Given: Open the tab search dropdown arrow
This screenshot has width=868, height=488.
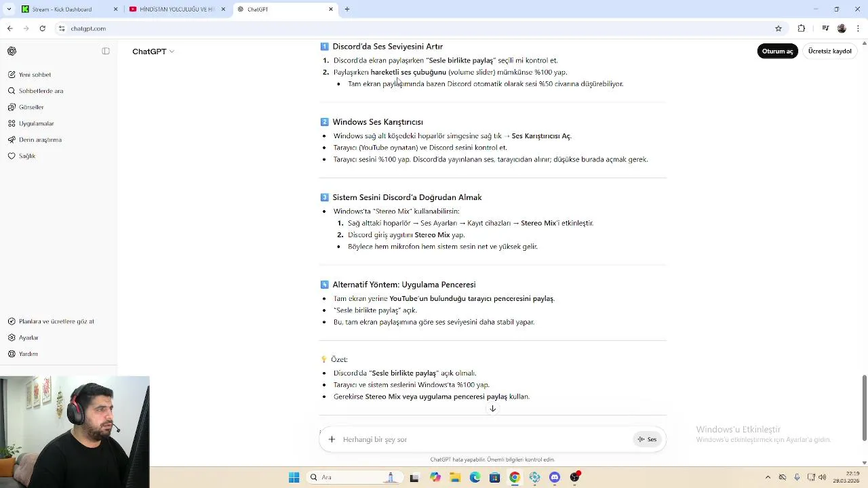Looking at the screenshot, I should [9, 9].
